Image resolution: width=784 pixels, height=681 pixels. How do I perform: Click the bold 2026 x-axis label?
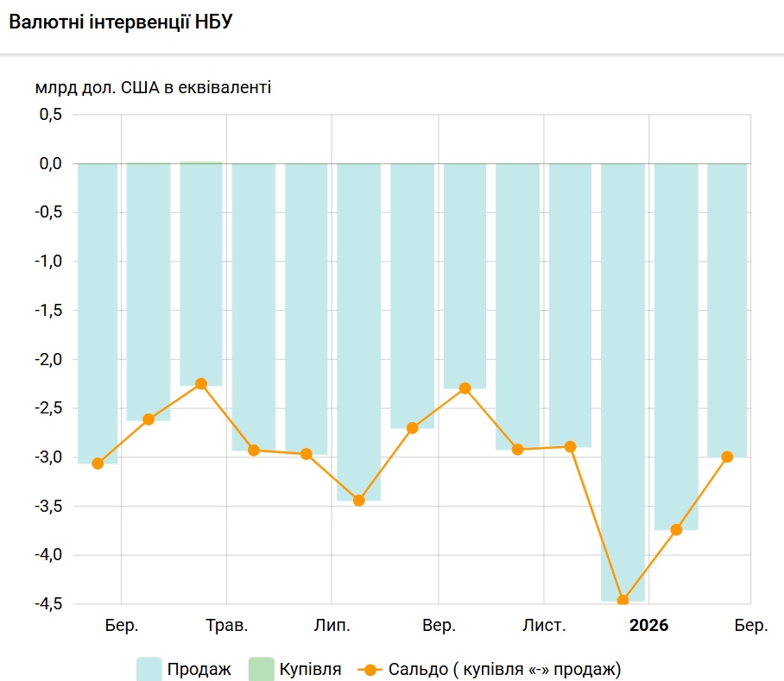coord(649,626)
